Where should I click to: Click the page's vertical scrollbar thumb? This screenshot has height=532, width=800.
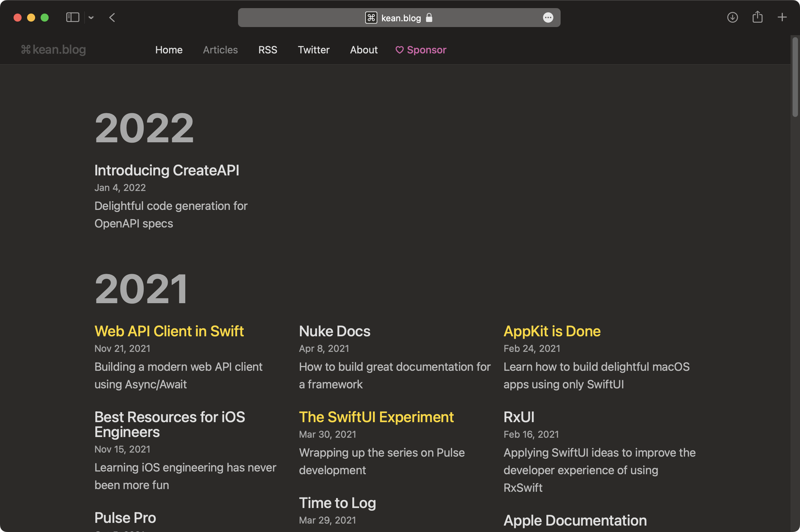click(795, 77)
